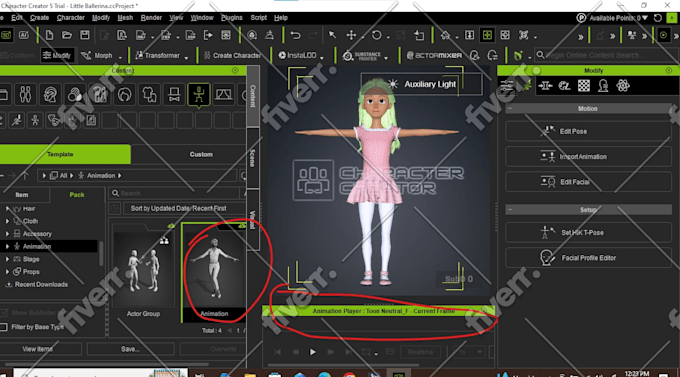This screenshot has width=680, height=377.
Task: Toggle the Auxiliary Light sun icon
Action: pyautogui.click(x=393, y=84)
